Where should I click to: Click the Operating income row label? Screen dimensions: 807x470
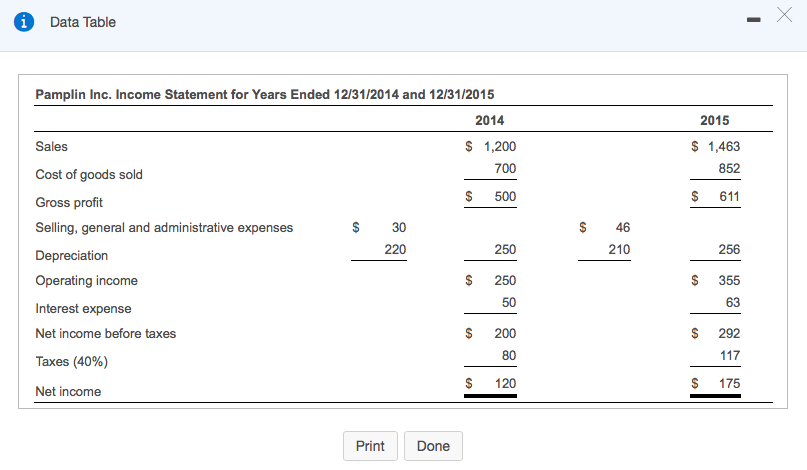point(86,281)
